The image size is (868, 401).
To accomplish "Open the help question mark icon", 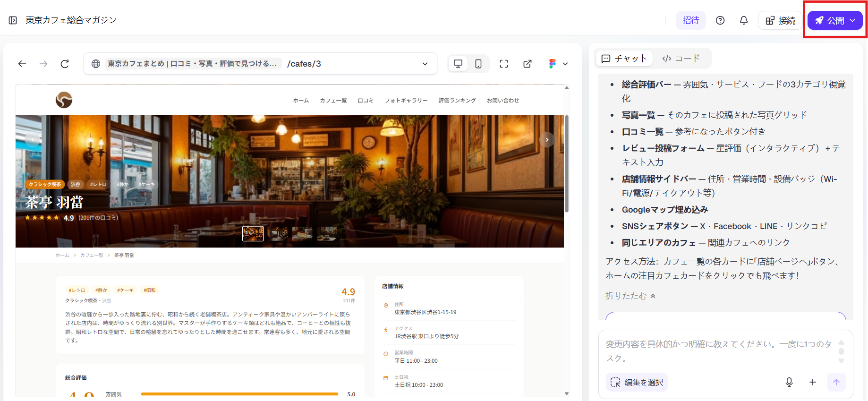I will point(720,20).
